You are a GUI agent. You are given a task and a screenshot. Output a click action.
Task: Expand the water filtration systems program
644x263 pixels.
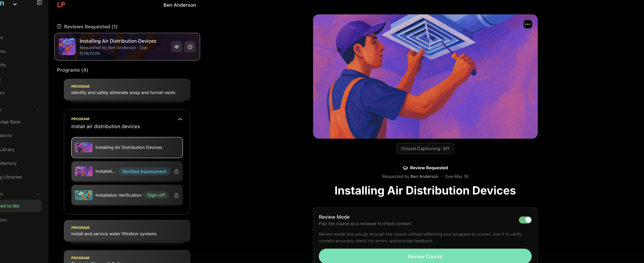[127, 231]
